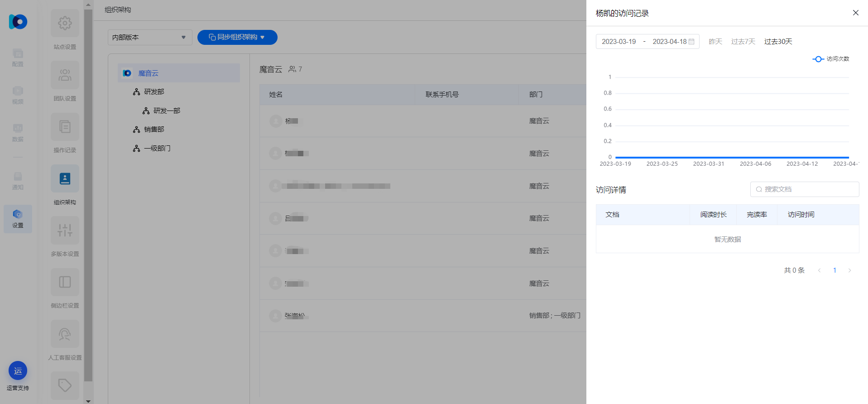Click the settings sidebar scroll down arrow
This screenshot has width=868, height=404.
(x=88, y=401)
